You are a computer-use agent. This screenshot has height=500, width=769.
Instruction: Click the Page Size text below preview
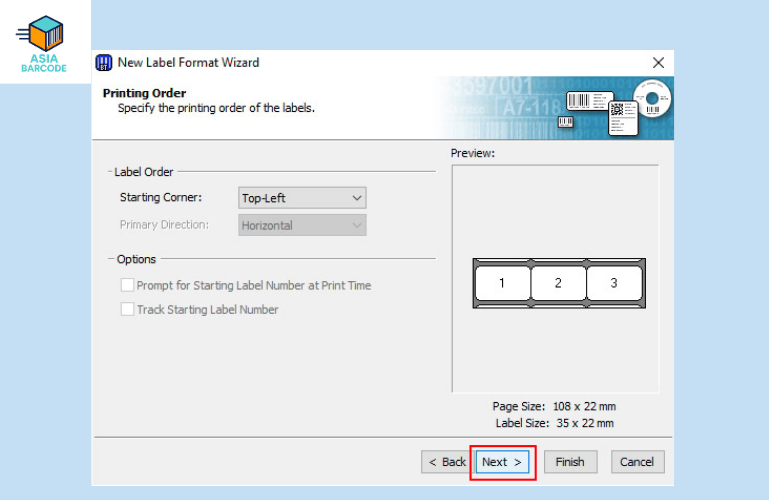coord(553,407)
